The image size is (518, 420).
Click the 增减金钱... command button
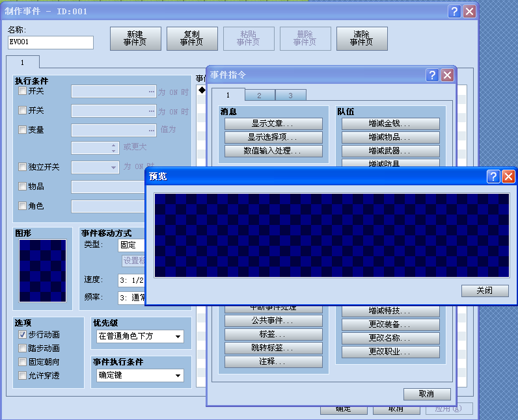[x=390, y=124]
